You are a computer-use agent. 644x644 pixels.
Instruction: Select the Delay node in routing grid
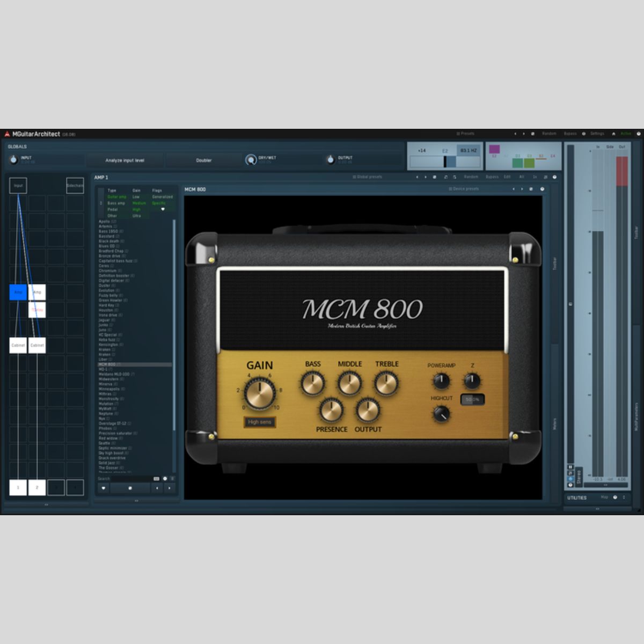37,310
